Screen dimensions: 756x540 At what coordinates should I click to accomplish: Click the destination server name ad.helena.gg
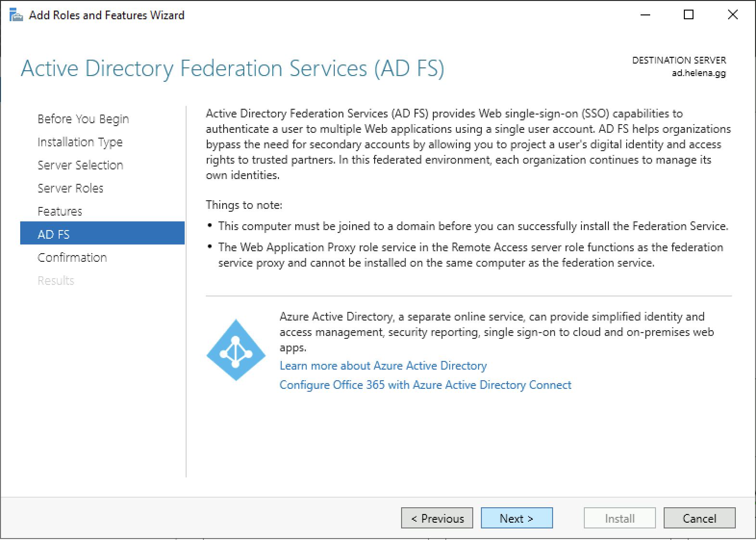point(698,73)
